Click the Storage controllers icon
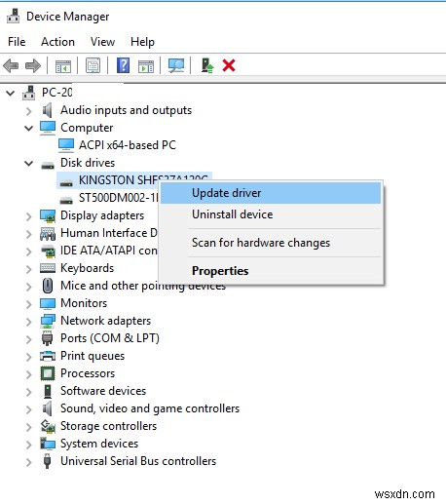 [48, 426]
